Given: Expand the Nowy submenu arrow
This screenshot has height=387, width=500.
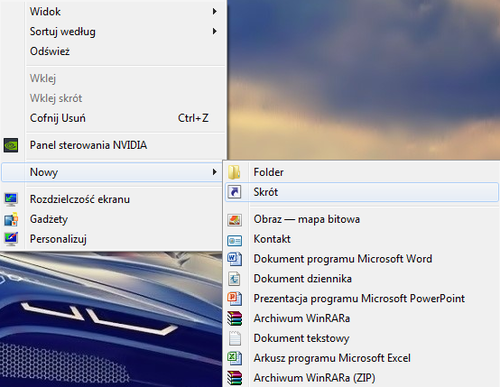Looking at the screenshot, I should click(x=215, y=172).
